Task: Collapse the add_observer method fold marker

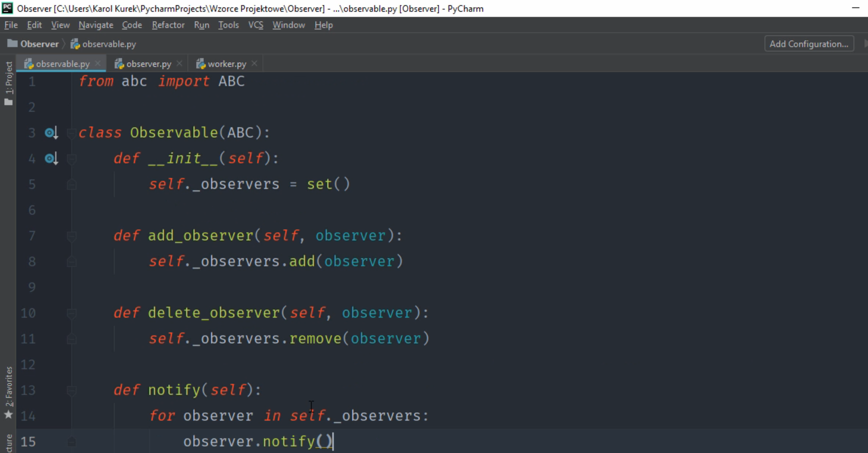Action: (x=72, y=236)
